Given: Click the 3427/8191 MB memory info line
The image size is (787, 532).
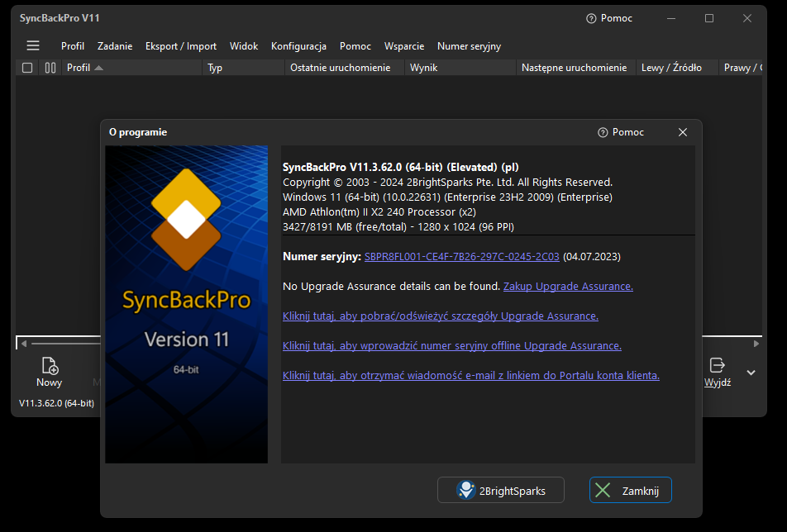Looking at the screenshot, I should click(398, 226).
